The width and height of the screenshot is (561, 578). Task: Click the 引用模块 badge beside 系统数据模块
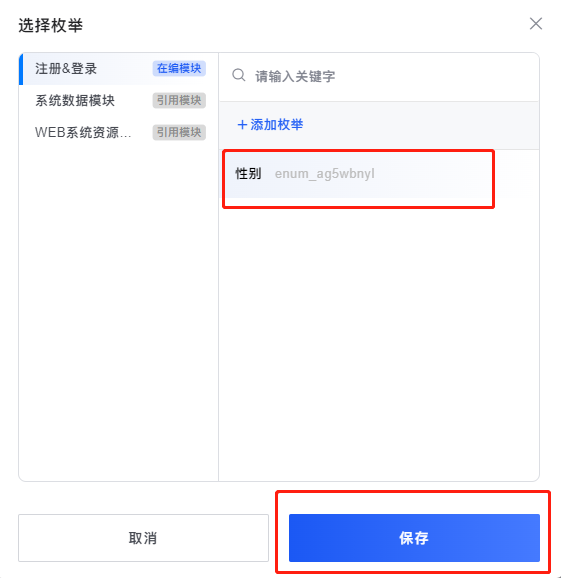tap(179, 100)
